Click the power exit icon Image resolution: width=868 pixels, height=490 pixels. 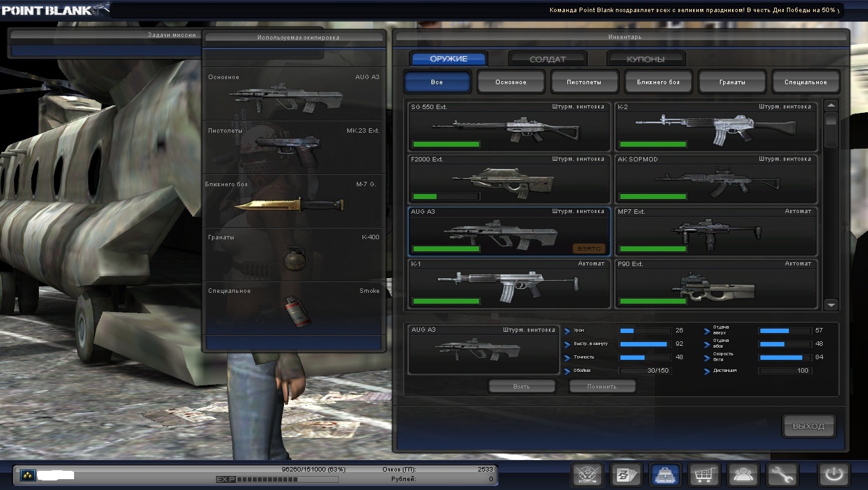[835, 475]
